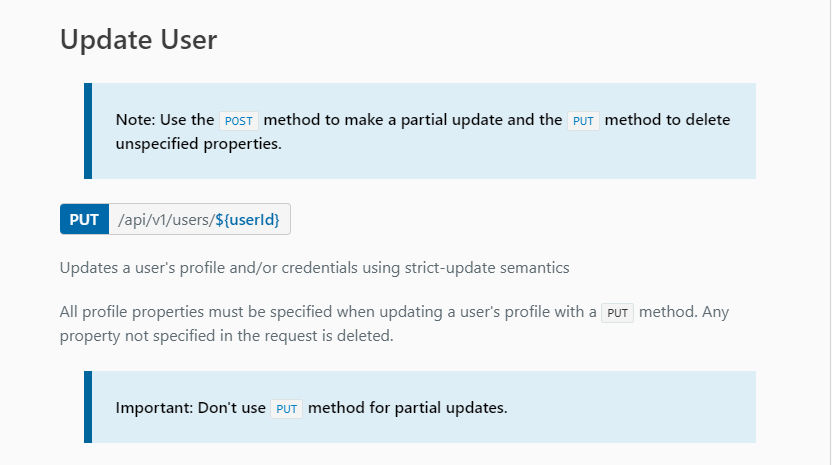Click the PUT code tag in the note
The width and height of the screenshot is (832, 465).
[583, 120]
